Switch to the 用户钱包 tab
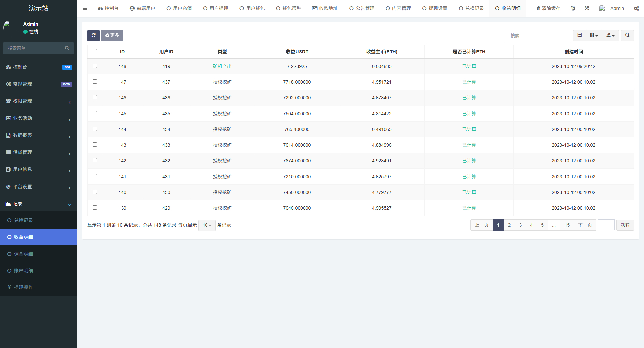 pyautogui.click(x=252, y=8)
